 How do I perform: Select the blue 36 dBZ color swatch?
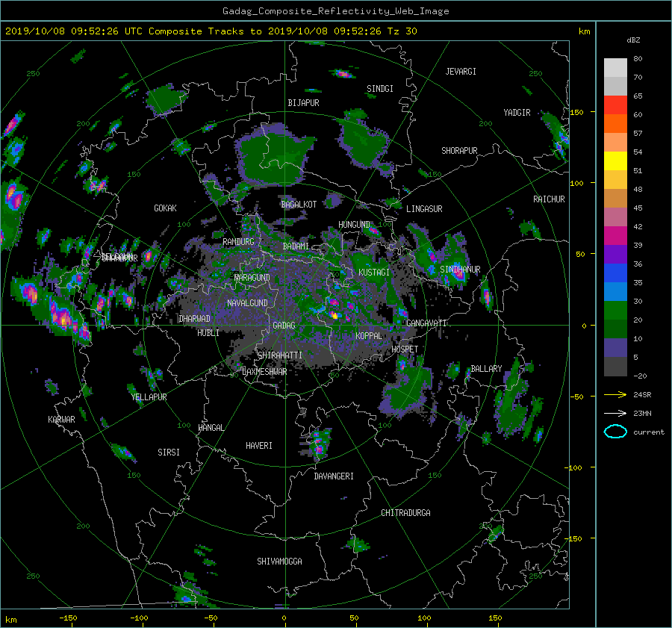[x=615, y=273]
